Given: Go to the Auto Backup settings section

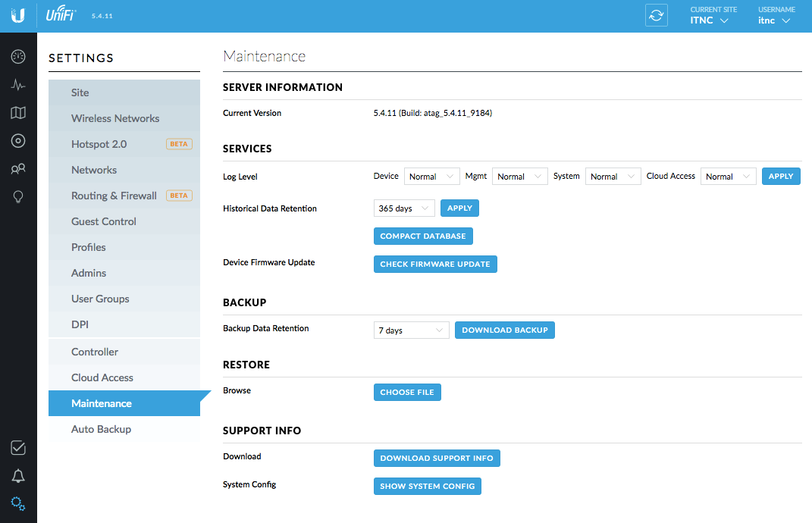Looking at the screenshot, I should point(101,429).
